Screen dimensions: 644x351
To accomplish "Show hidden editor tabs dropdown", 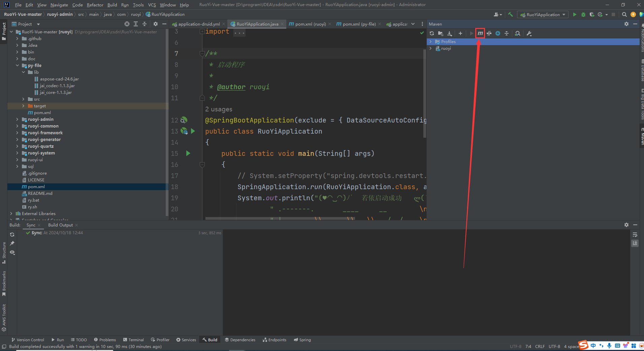I will tap(413, 24).
